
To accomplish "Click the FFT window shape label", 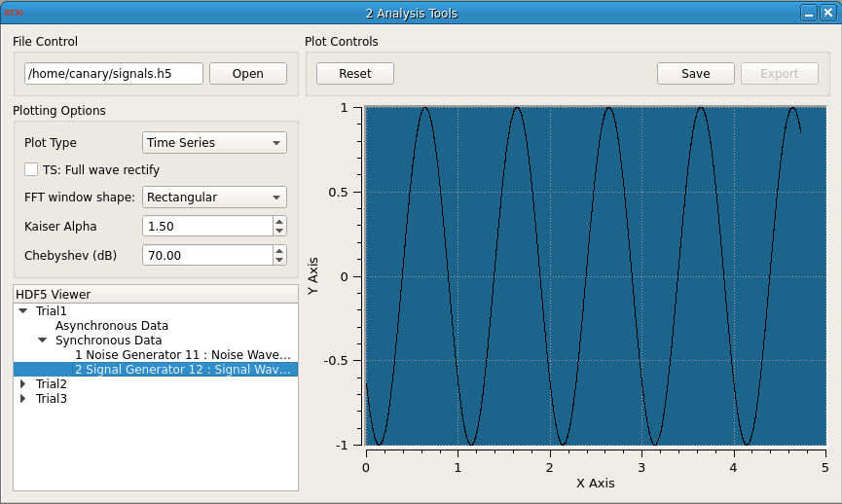I will [80, 197].
